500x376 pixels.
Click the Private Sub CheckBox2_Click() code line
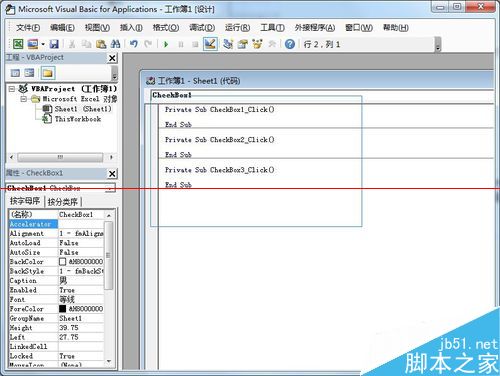pyautogui.click(x=220, y=140)
